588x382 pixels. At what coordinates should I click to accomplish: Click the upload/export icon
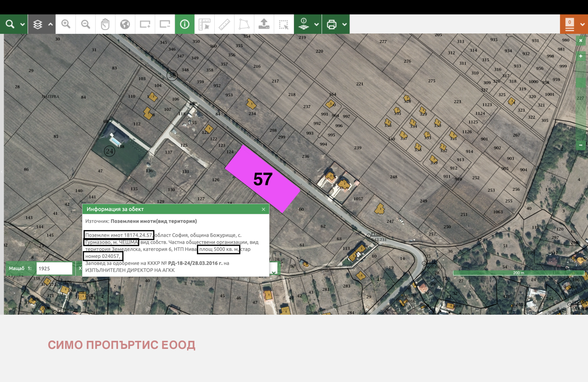264,24
